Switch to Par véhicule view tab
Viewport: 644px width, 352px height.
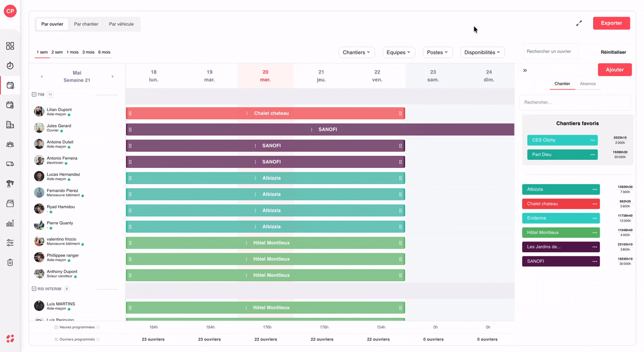121,24
